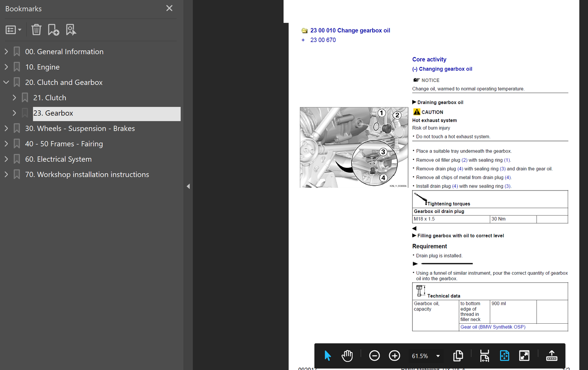Delete the selected bookmark with the trash icon
588x370 pixels.
coord(36,30)
